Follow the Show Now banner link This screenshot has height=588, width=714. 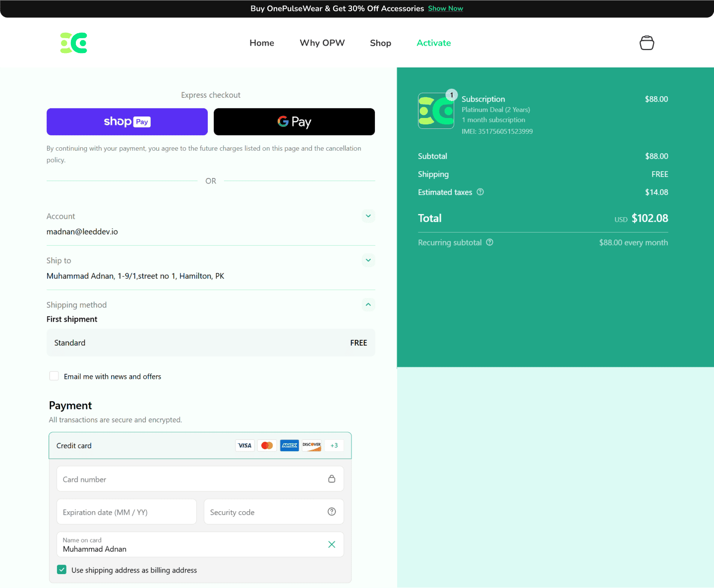445,8
